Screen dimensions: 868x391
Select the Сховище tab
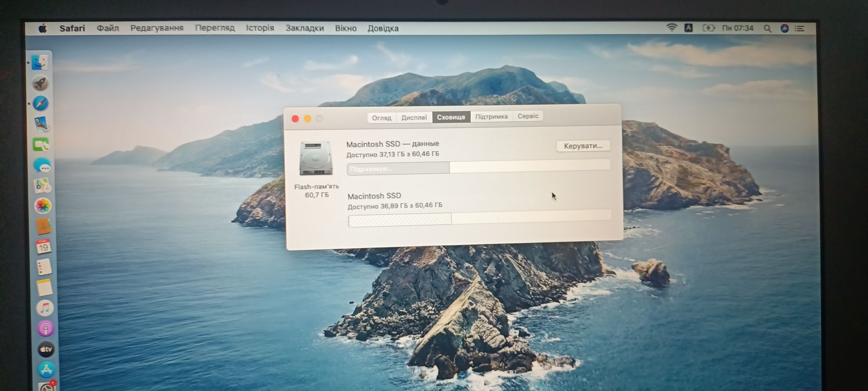pos(451,117)
